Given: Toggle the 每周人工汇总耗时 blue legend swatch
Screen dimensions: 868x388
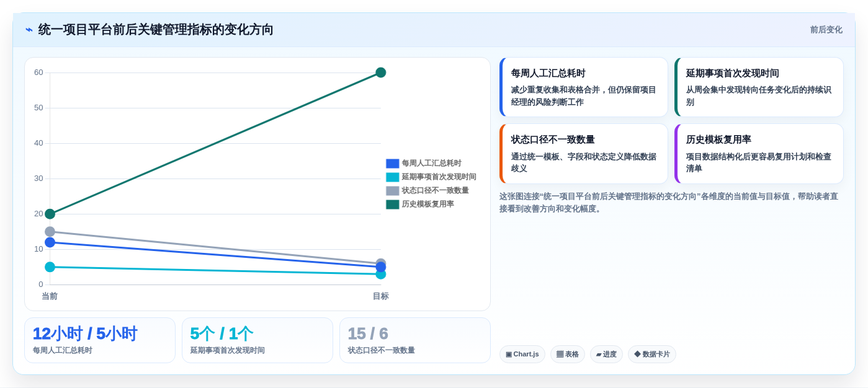Looking at the screenshot, I should (x=392, y=164).
